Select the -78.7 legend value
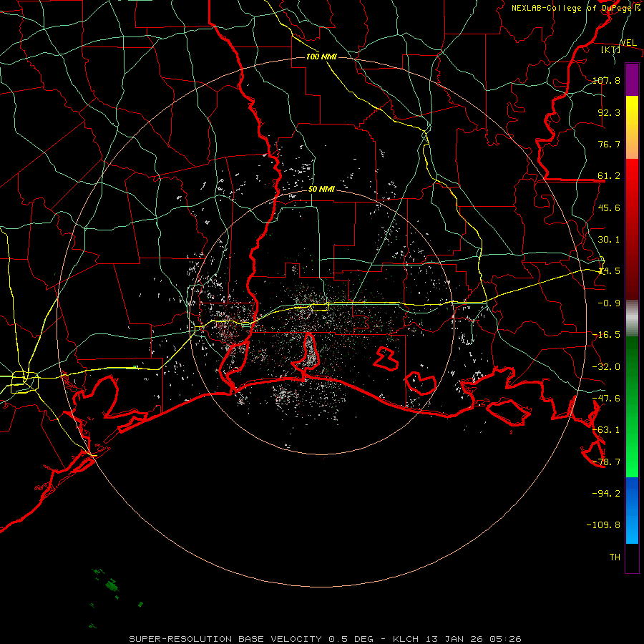 coord(606,462)
